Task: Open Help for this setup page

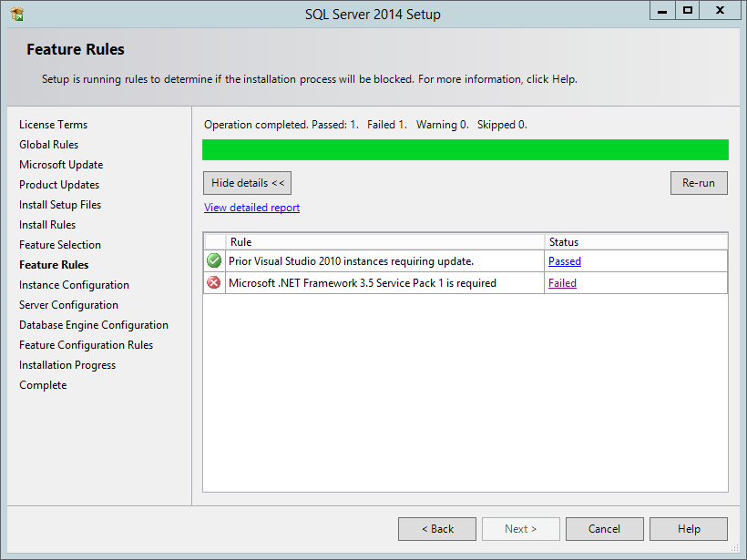Action: (688, 528)
